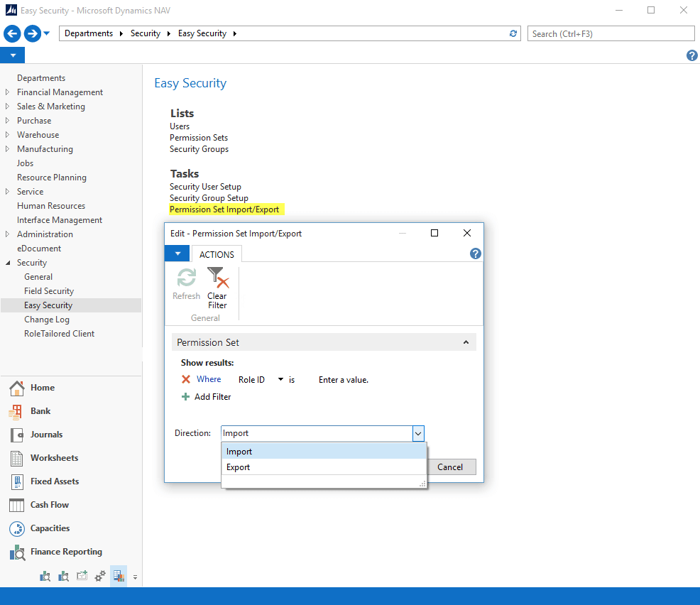Select RoleTailored Client in the navigation tree

coord(60,334)
